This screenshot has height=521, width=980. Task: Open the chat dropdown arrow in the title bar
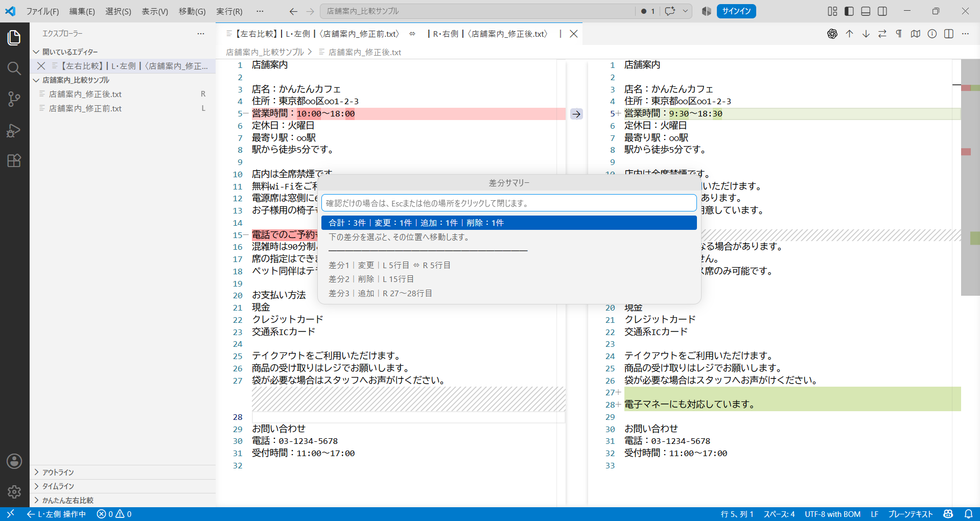click(685, 11)
